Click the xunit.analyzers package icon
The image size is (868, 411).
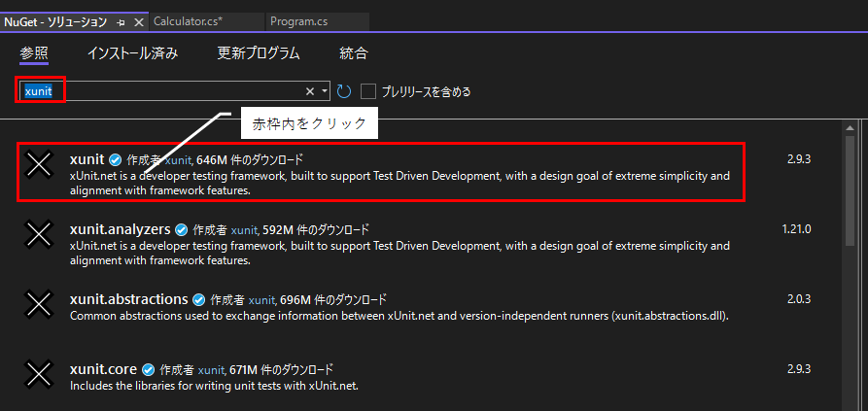[40, 233]
